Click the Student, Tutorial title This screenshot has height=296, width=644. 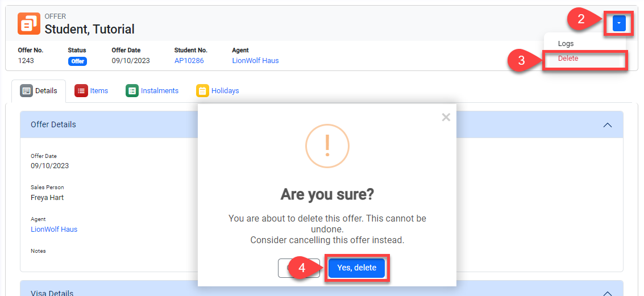tap(90, 29)
